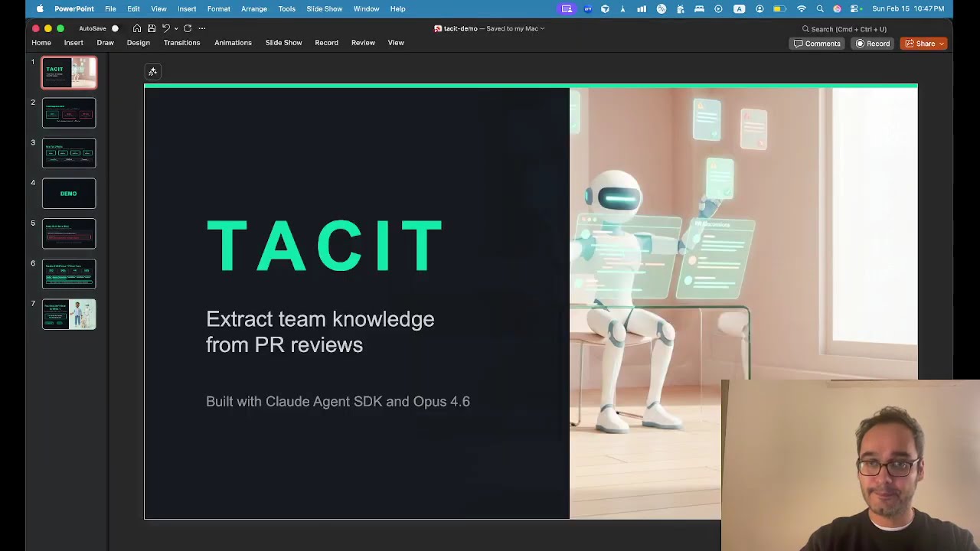Switch to the Transitions ribbon tab
Viewport: 980px width, 551px height.
(181, 43)
